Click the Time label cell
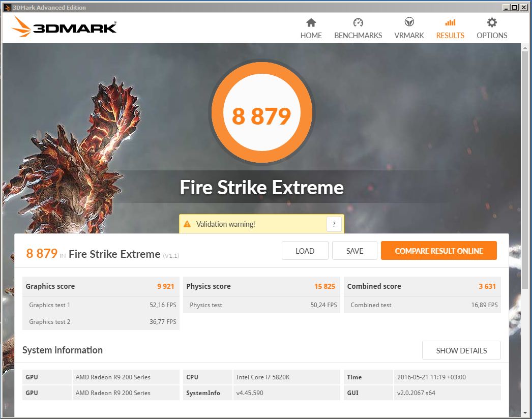This screenshot has width=532, height=419. (368, 377)
